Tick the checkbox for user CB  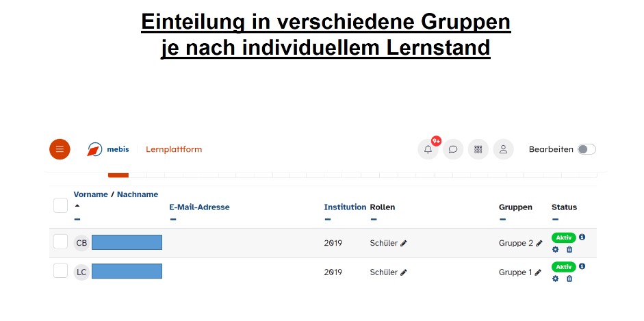pos(60,242)
